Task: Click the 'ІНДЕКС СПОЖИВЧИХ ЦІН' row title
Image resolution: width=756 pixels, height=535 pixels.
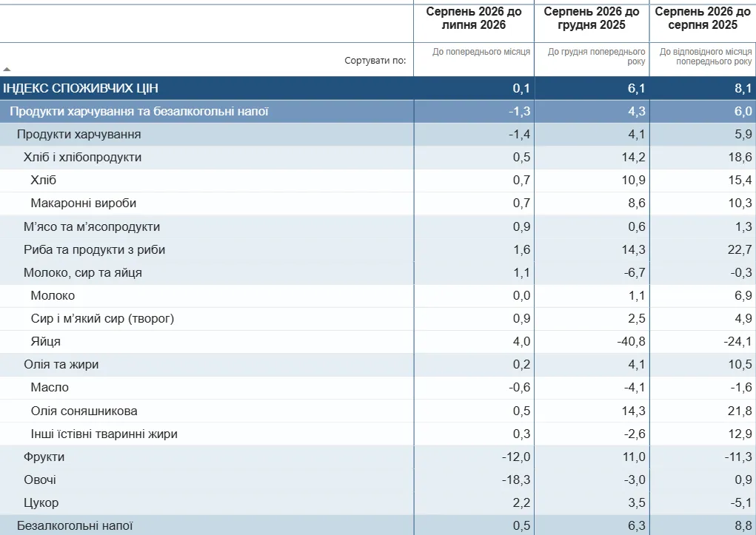Action: (81, 88)
